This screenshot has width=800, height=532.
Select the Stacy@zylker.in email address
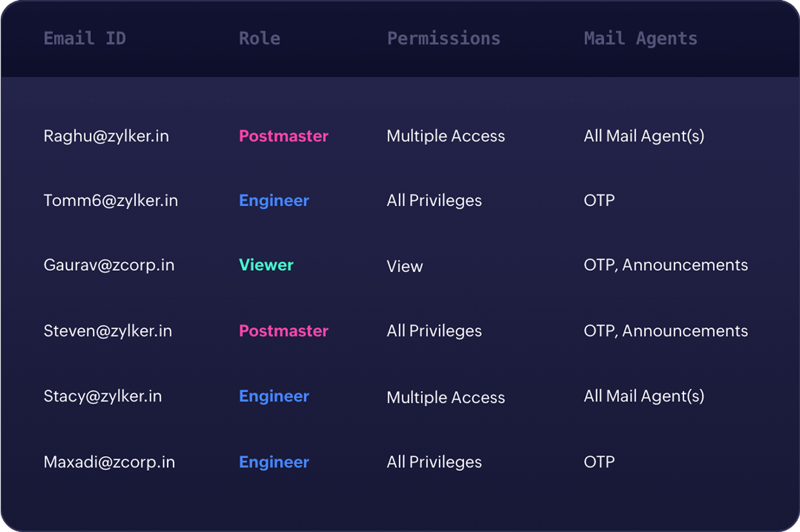point(102,396)
